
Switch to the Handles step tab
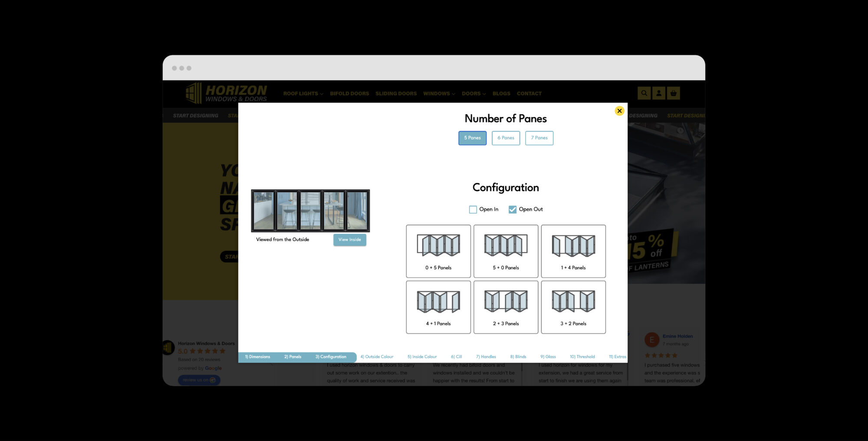coord(486,357)
